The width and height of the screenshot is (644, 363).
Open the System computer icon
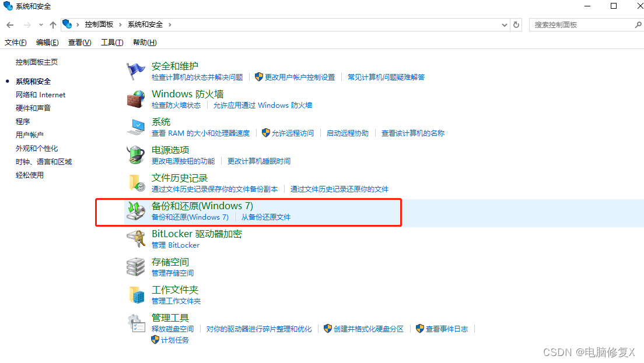[x=135, y=127]
